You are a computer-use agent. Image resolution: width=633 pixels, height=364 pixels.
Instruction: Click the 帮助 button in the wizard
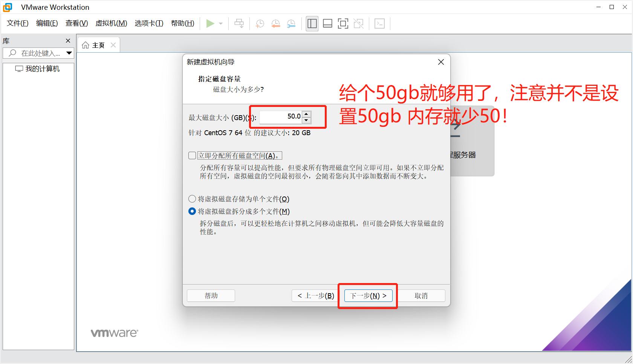[211, 295]
